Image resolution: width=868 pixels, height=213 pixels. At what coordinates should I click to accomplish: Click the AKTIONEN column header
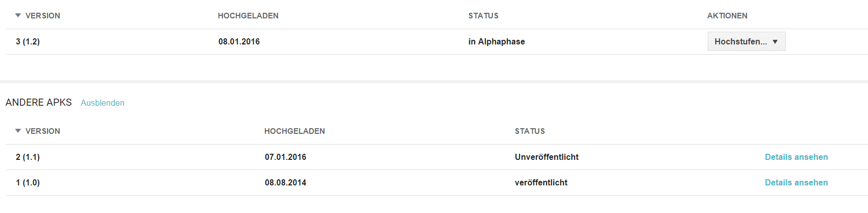[x=727, y=16]
